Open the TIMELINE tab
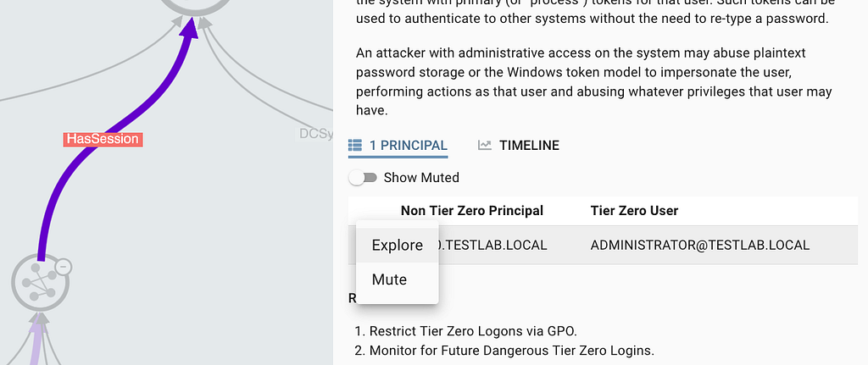This screenshot has height=365, width=868. [x=529, y=146]
